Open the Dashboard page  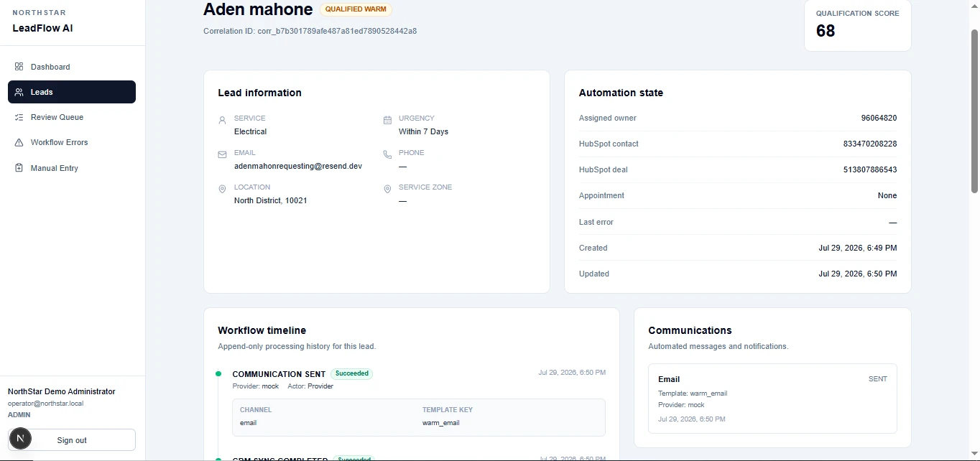[72, 67]
